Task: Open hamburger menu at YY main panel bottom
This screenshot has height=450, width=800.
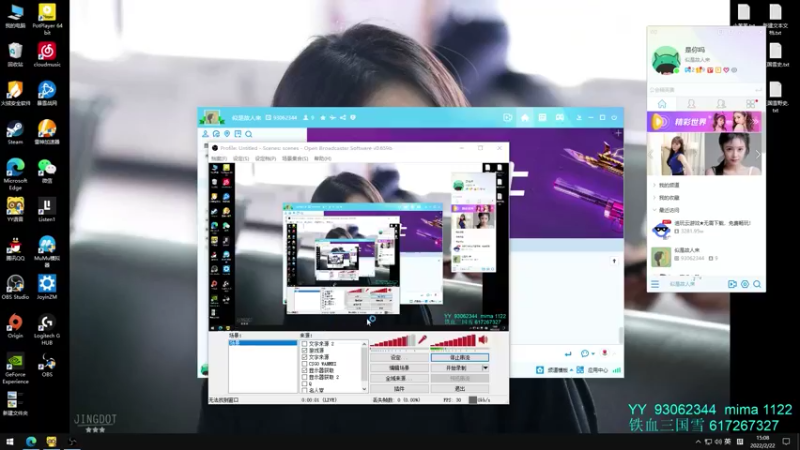Action: (x=655, y=284)
